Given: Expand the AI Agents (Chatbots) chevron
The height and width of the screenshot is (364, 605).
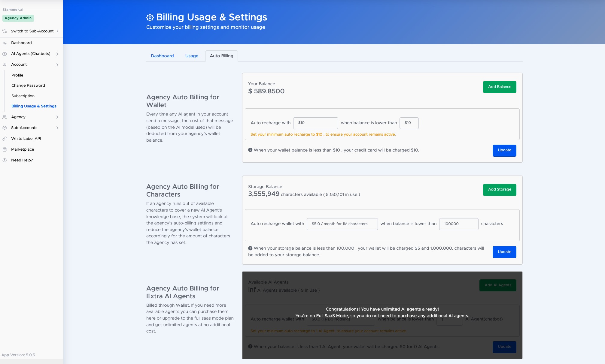Looking at the screenshot, I should coord(57,54).
